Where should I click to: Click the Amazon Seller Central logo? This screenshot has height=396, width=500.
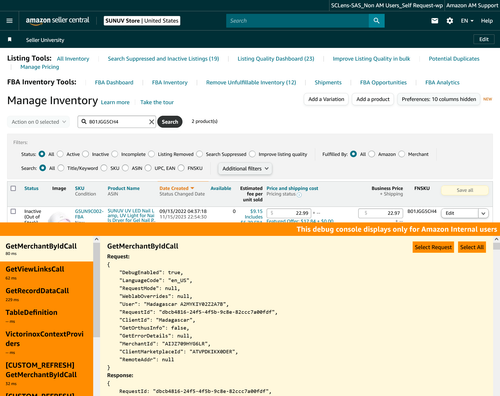click(58, 21)
